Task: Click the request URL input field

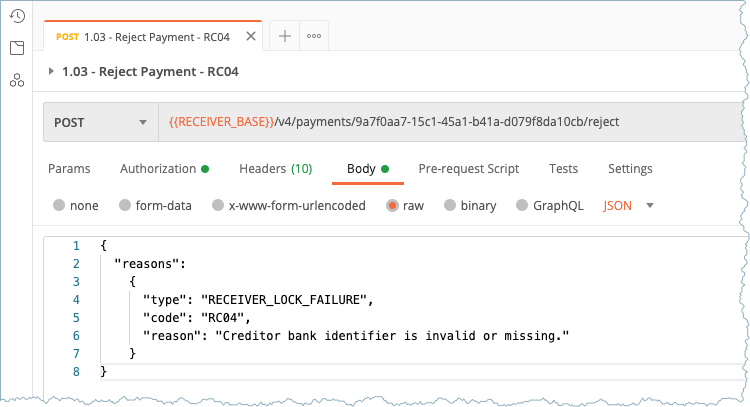Action: [450, 122]
